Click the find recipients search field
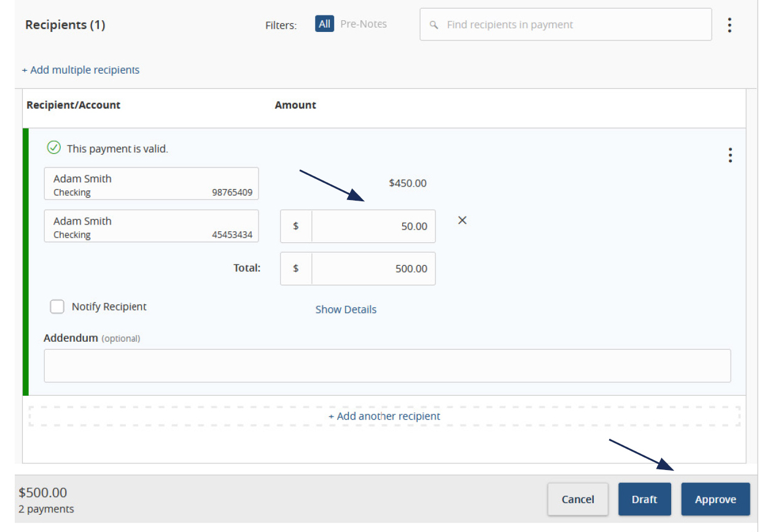The width and height of the screenshot is (770, 532). point(565,25)
